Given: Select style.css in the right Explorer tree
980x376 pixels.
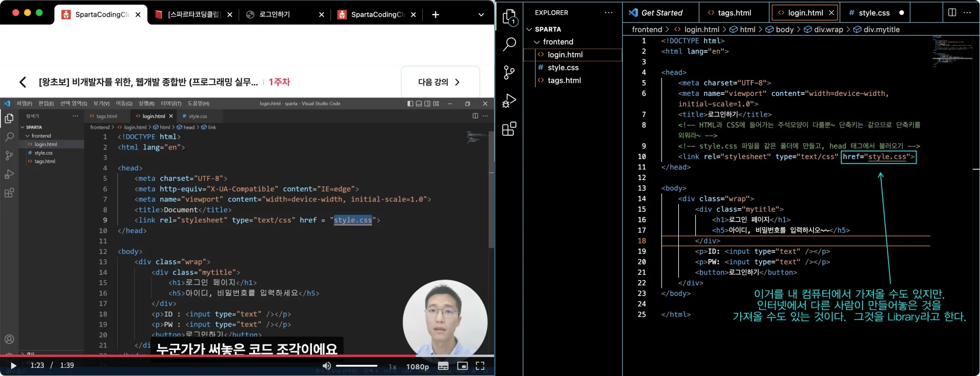Looking at the screenshot, I should 563,67.
